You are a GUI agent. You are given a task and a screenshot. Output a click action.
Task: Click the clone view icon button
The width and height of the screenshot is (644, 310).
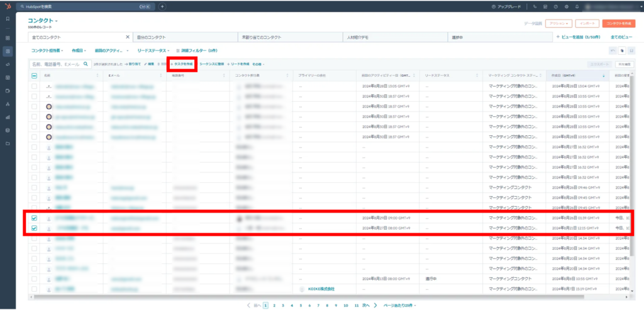(621, 50)
